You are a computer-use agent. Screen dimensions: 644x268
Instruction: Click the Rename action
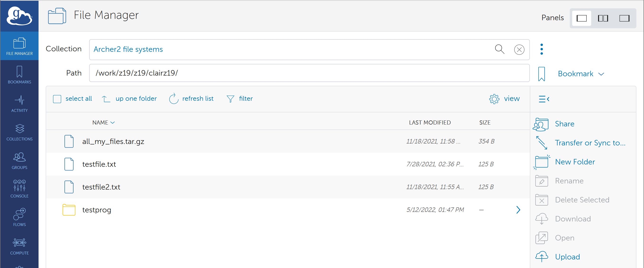[559, 181]
